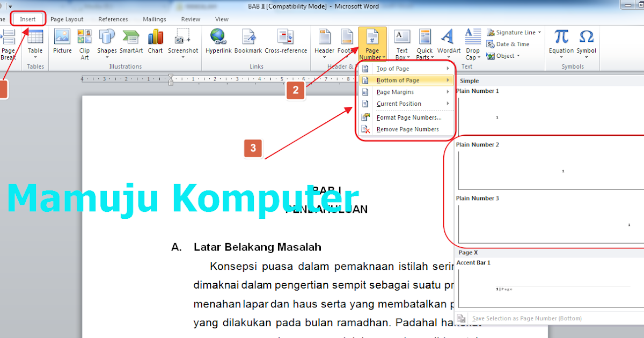
Task: Expand the Screenshot dropdown arrow
Action: (183, 57)
